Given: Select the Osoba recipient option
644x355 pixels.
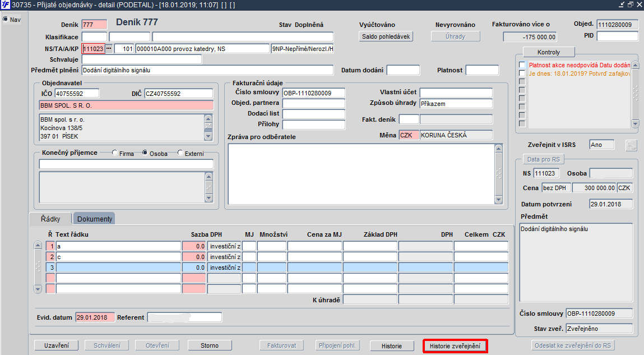Looking at the screenshot, I should point(145,153).
